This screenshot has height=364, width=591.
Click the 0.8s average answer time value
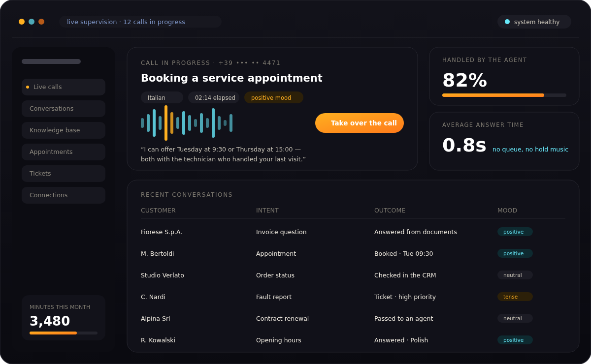[464, 145]
